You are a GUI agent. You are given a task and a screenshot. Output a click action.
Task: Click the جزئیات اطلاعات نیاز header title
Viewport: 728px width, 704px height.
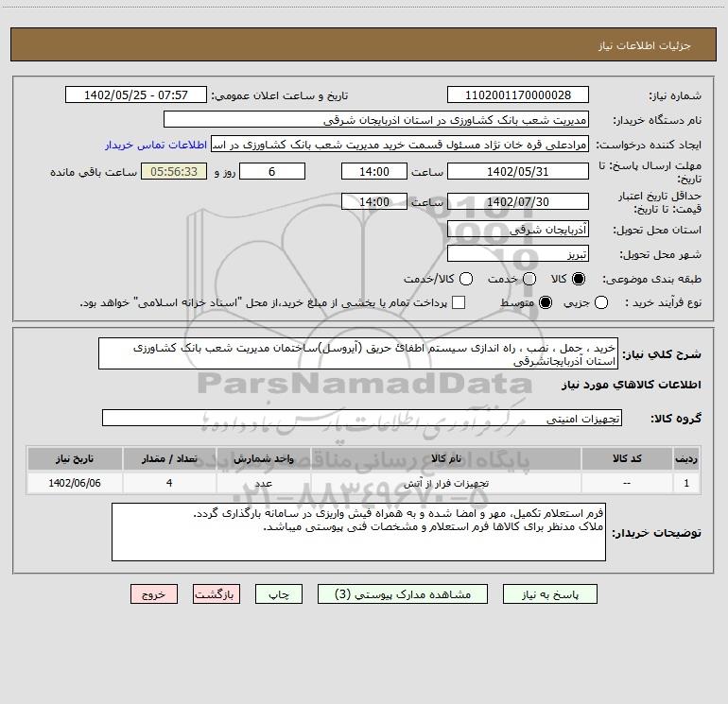645,45
